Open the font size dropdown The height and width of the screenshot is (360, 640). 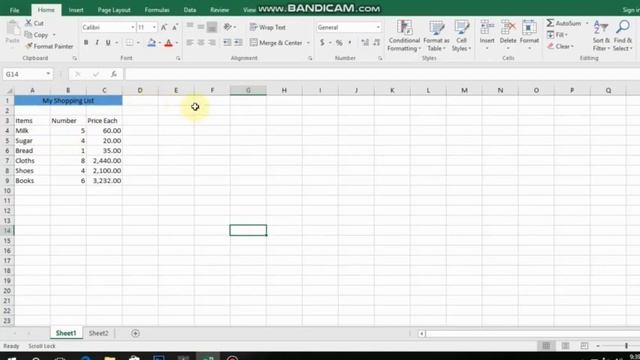pyautogui.click(x=154, y=27)
